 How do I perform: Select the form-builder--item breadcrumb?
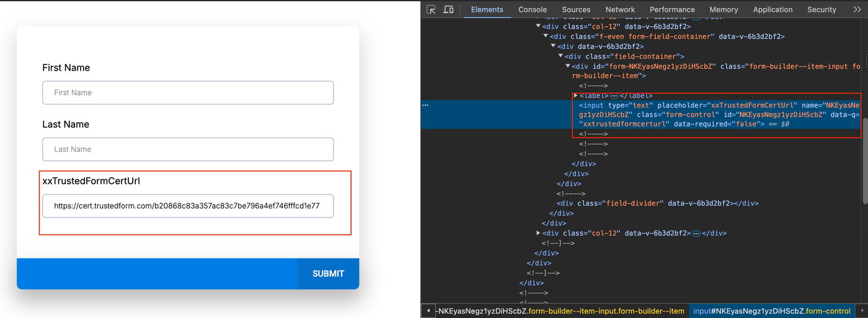[x=560, y=311]
